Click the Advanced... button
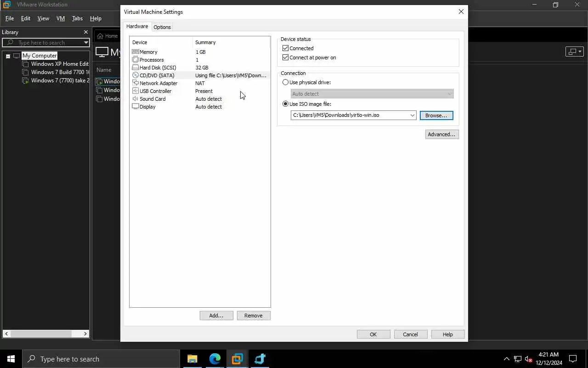588x368 pixels. pos(442,134)
